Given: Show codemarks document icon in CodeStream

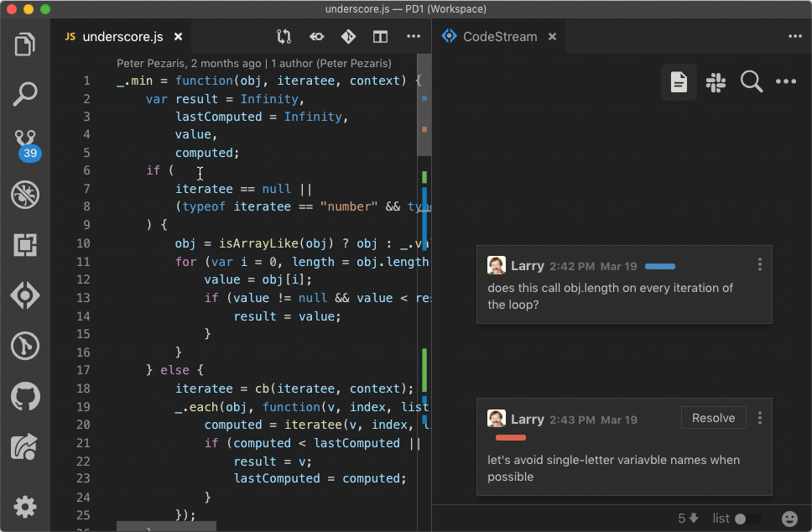Looking at the screenshot, I should [x=679, y=82].
